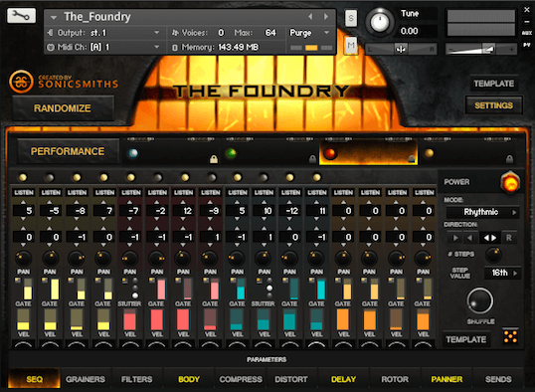This screenshot has height=392, width=535.
Task: Open the sequencer TEMPLATE button at bottom
Action: pos(466,339)
